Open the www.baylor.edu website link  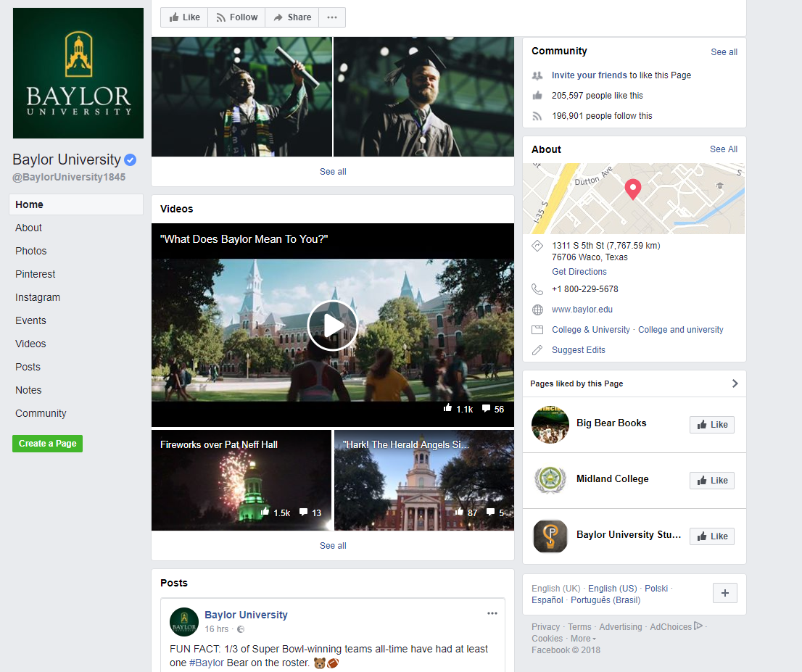tap(582, 310)
